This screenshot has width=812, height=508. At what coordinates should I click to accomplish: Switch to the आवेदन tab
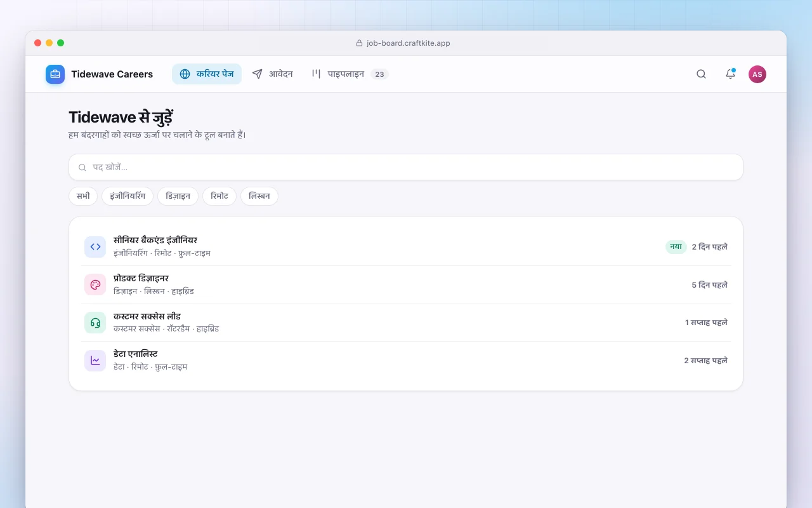tap(272, 74)
